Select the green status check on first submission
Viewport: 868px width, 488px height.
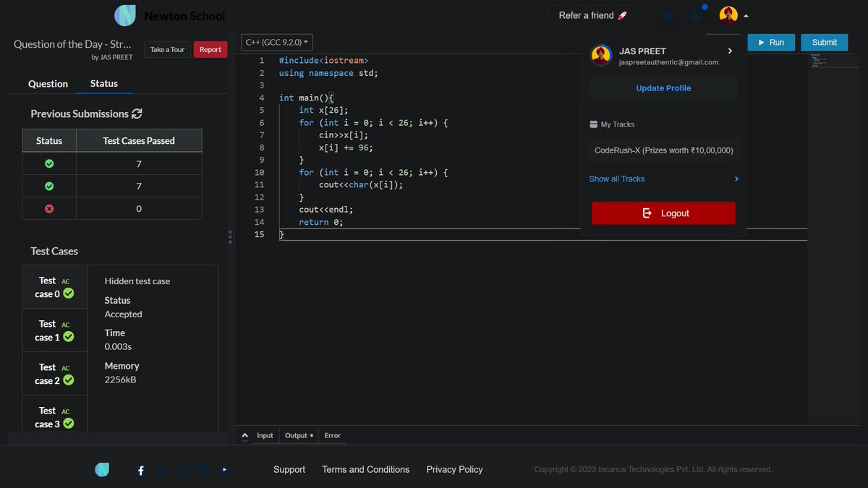[48, 163]
